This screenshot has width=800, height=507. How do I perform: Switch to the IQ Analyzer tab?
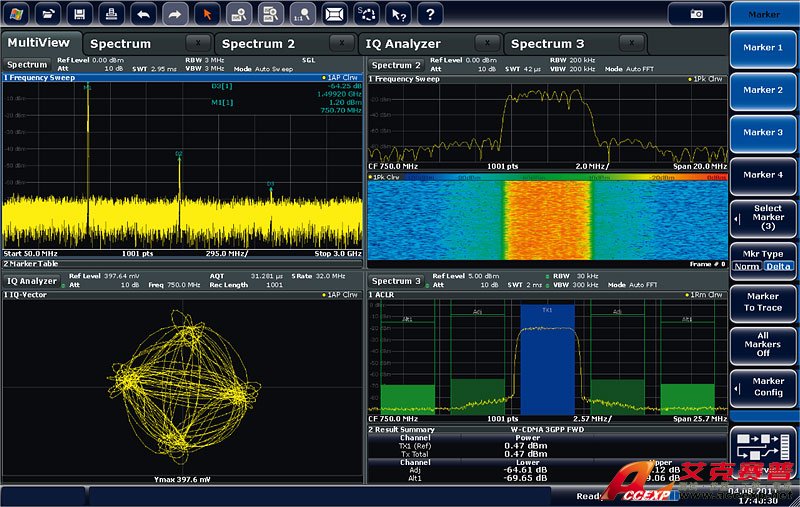pos(403,44)
